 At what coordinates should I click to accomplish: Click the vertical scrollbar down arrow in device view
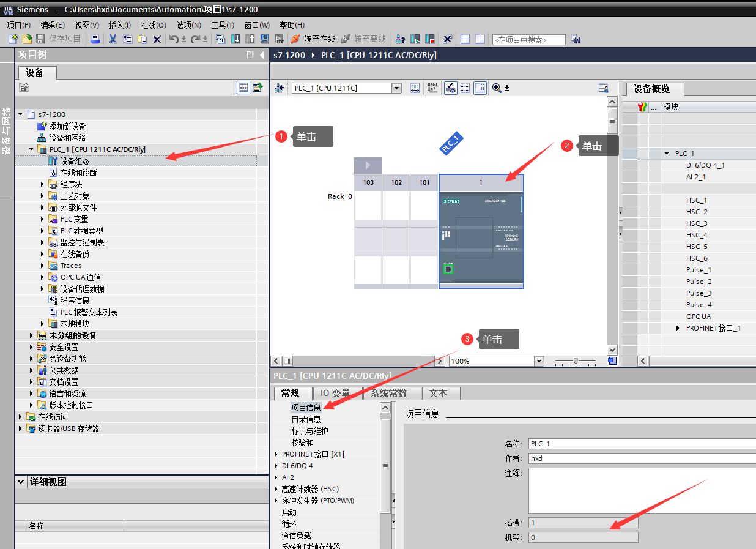612,350
